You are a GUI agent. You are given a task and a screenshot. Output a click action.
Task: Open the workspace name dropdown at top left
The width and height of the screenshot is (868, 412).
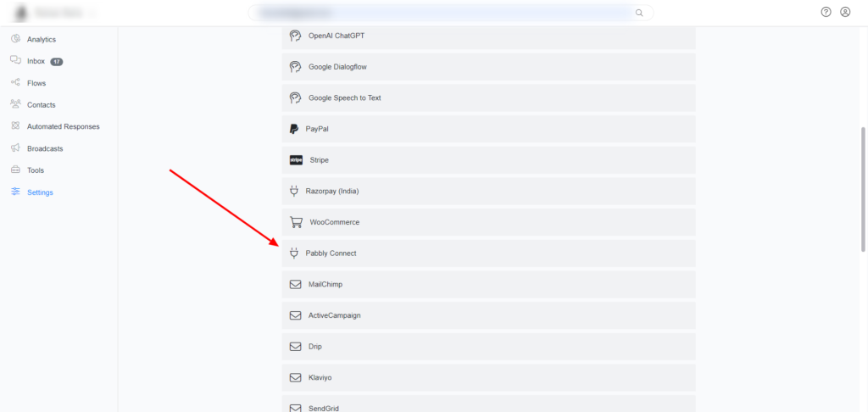[55, 12]
